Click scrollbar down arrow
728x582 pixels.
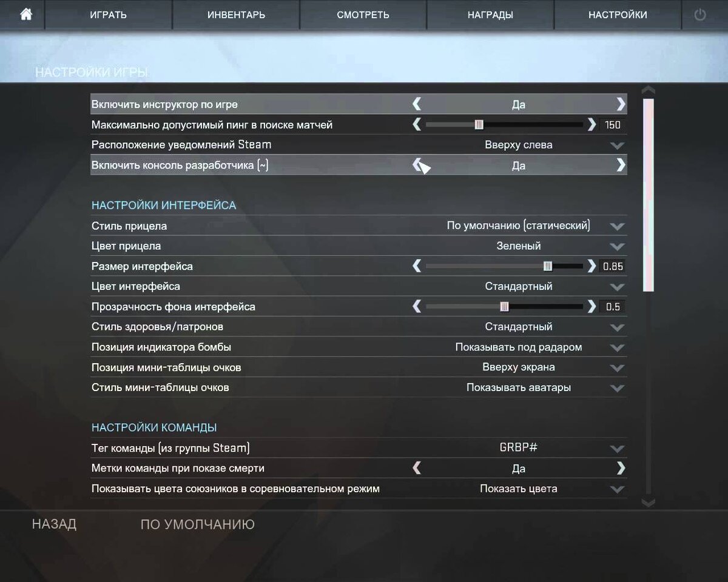[x=648, y=503]
